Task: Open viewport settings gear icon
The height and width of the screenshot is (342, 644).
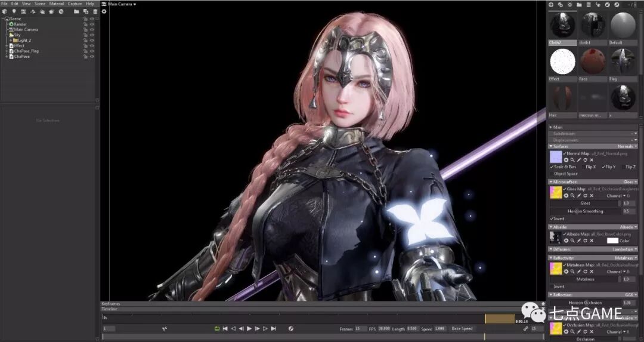Action: tap(104, 11)
